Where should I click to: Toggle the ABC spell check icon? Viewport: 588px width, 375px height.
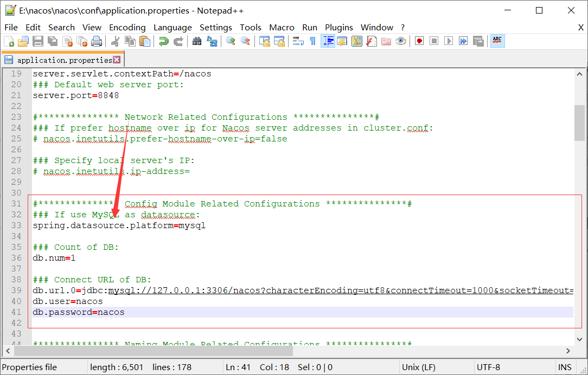pos(497,41)
